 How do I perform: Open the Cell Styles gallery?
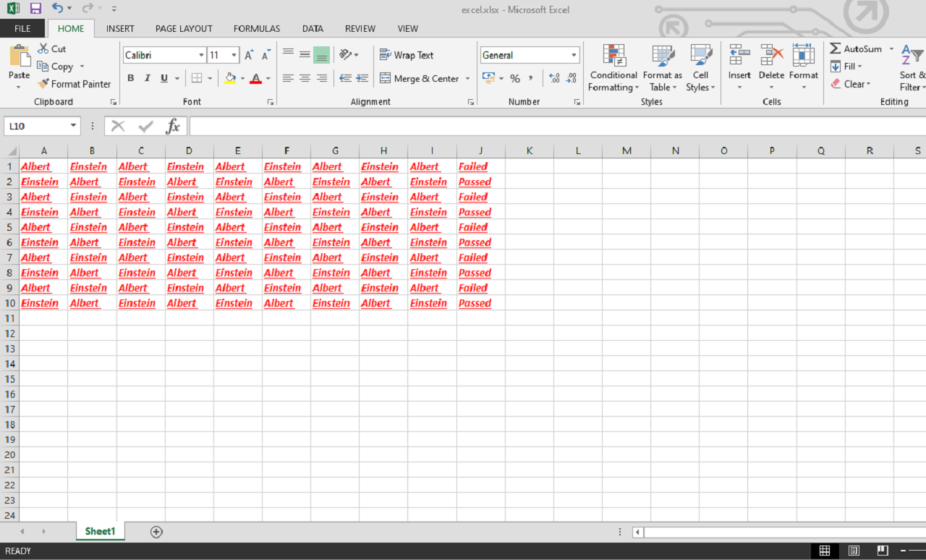click(x=700, y=68)
